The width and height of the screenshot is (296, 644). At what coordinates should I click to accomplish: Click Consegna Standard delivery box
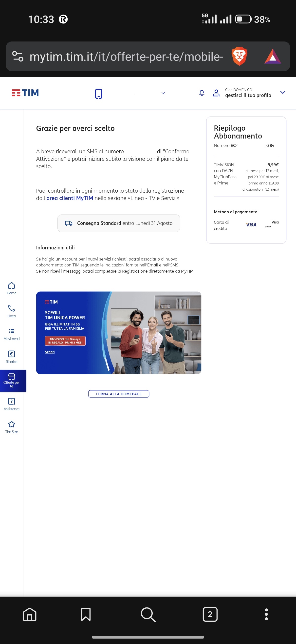(x=119, y=223)
